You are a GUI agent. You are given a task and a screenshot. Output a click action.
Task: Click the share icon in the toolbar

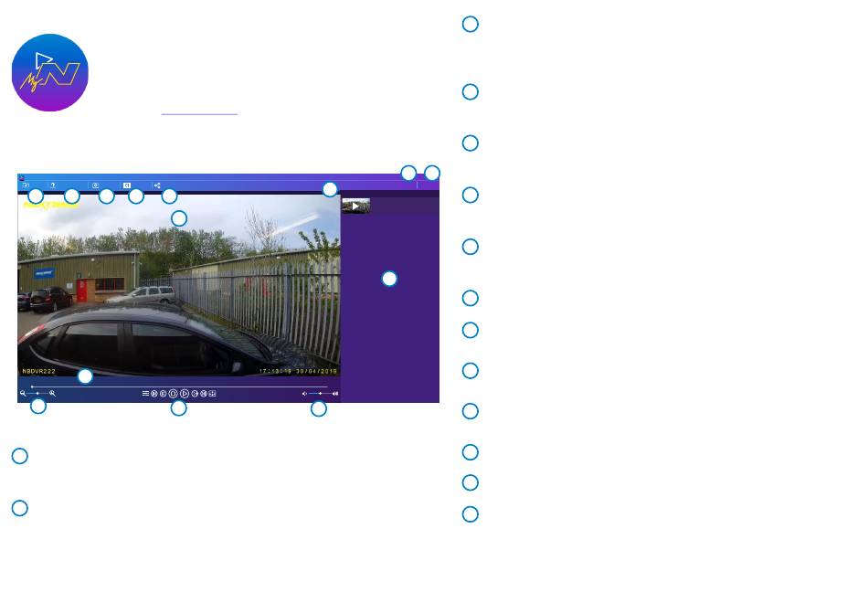[x=157, y=185]
